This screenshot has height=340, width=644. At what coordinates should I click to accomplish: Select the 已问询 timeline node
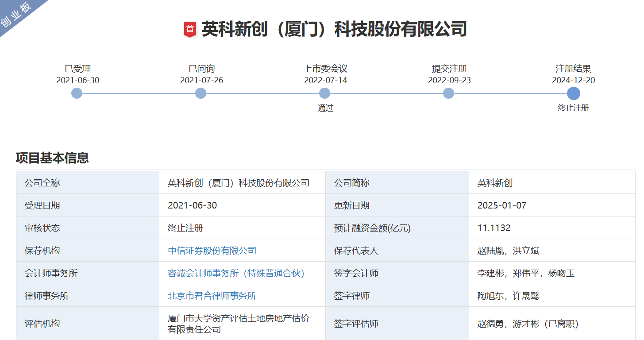point(201,93)
